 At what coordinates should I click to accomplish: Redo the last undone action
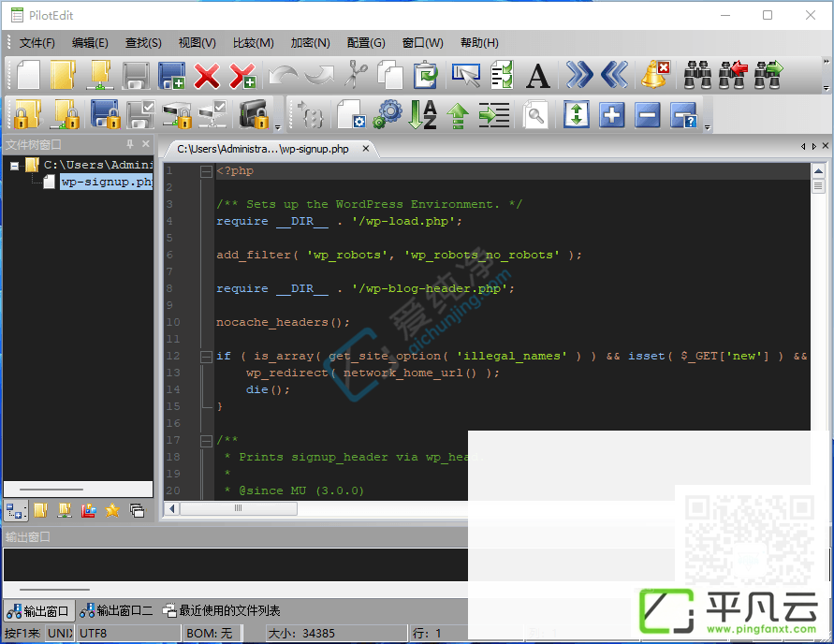click(320, 75)
